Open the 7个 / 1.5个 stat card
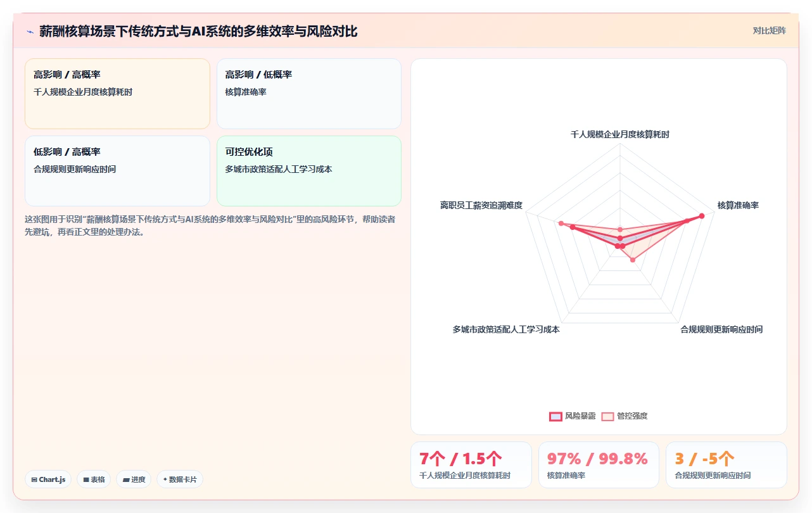 (x=471, y=465)
